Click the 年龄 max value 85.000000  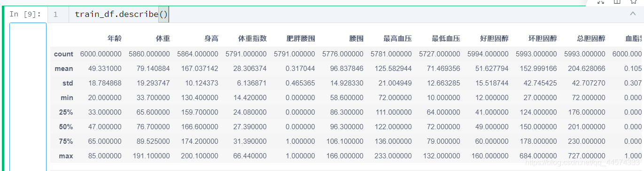(105, 156)
